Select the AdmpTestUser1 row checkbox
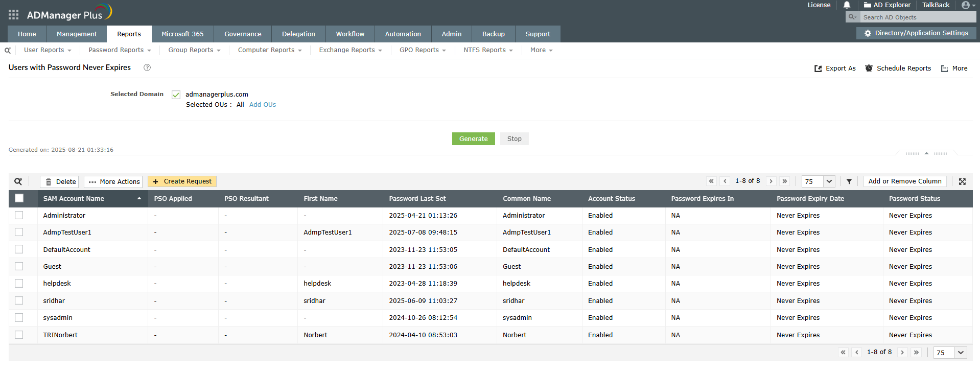 coord(19,232)
